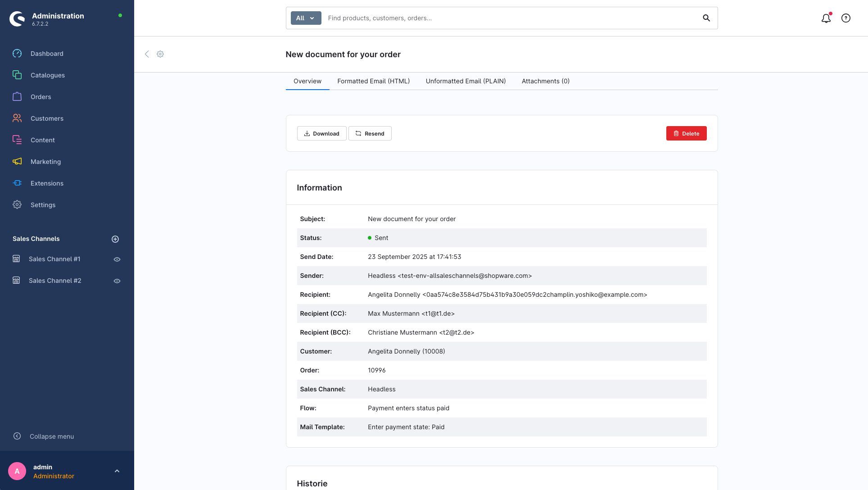868x490 pixels.
Task: Expand the All search filter dropdown
Action: click(x=306, y=18)
